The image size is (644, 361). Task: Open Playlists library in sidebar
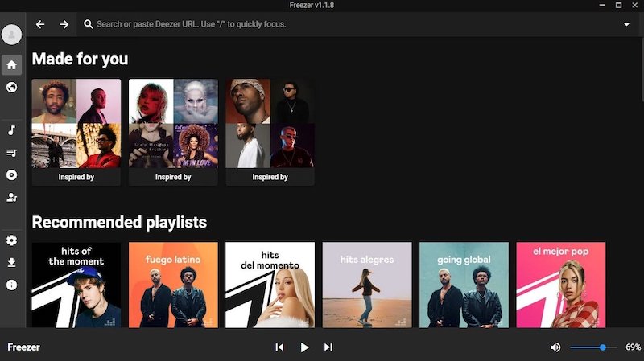coord(11,153)
